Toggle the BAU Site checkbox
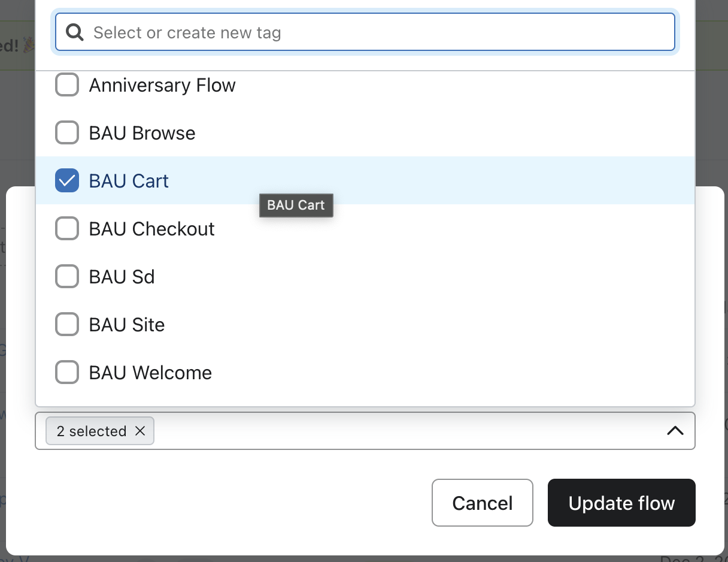The height and width of the screenshot is (562, 728). coord(67,325)
